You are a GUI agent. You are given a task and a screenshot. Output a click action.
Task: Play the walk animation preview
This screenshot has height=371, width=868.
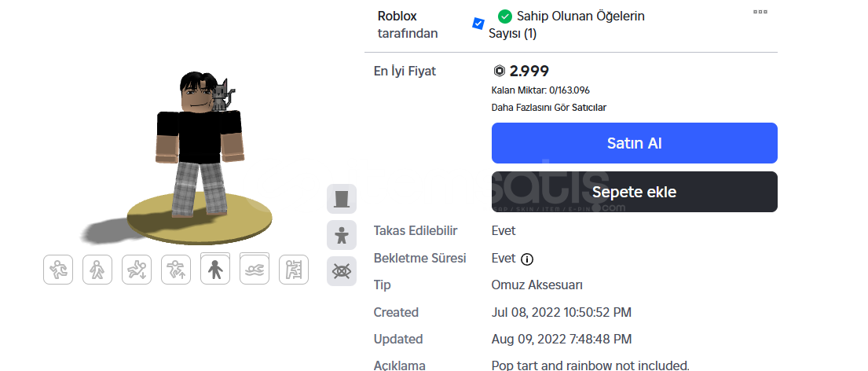(97, 270)
